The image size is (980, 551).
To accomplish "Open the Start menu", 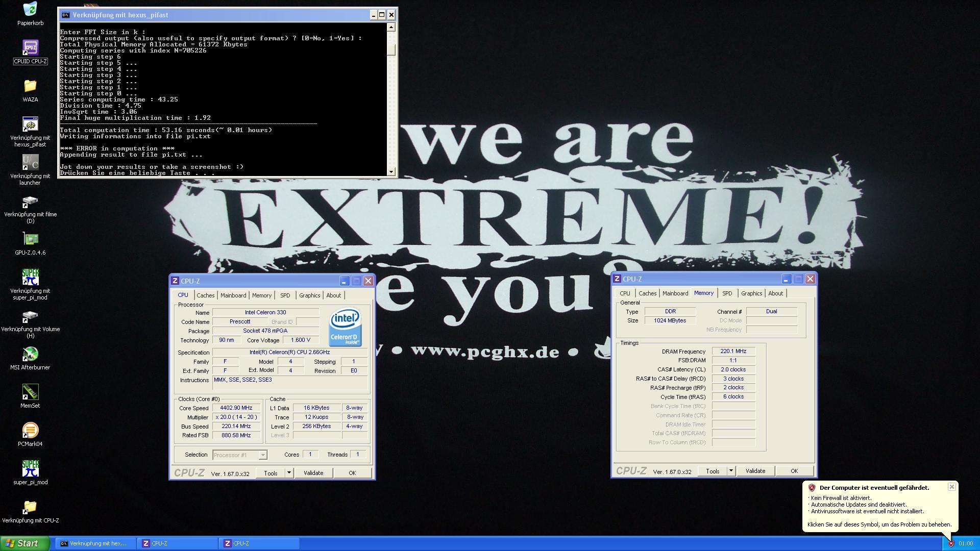I will (x=25, y=543).
